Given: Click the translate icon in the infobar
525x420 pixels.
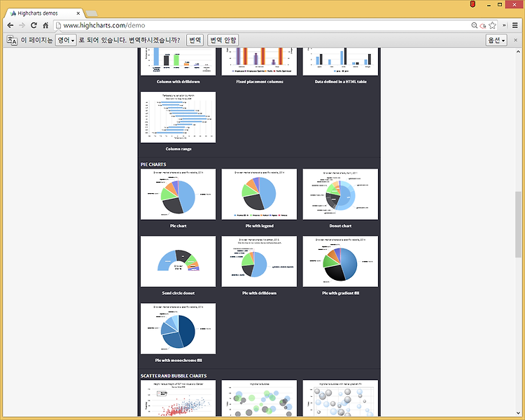Looking at the screenshot, I should coord(12,40).
